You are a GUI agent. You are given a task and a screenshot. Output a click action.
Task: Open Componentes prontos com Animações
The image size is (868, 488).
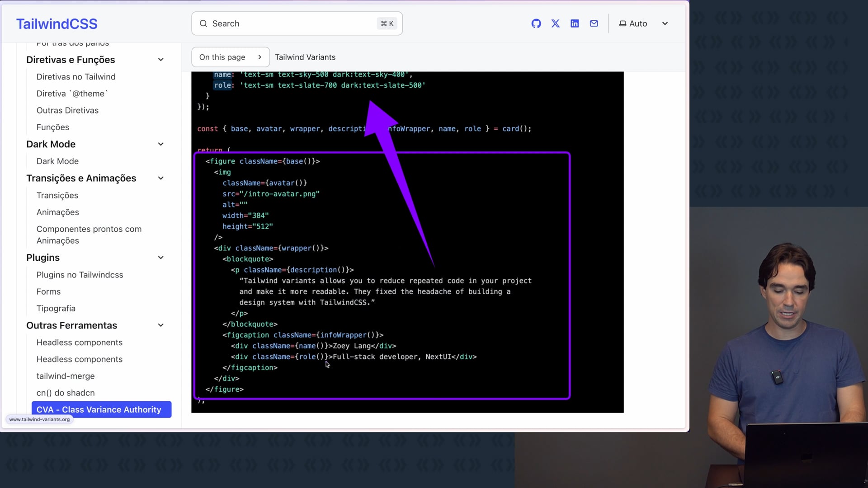(x=89, y=235)
